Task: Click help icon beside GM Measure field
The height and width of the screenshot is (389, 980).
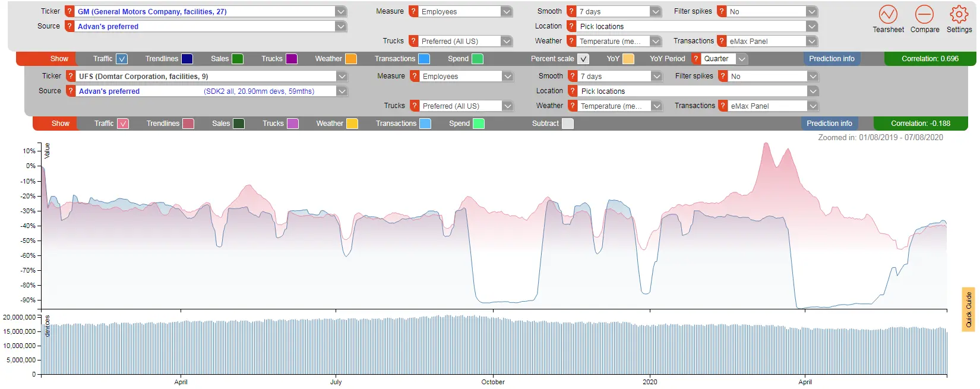Action: point(413,11)
